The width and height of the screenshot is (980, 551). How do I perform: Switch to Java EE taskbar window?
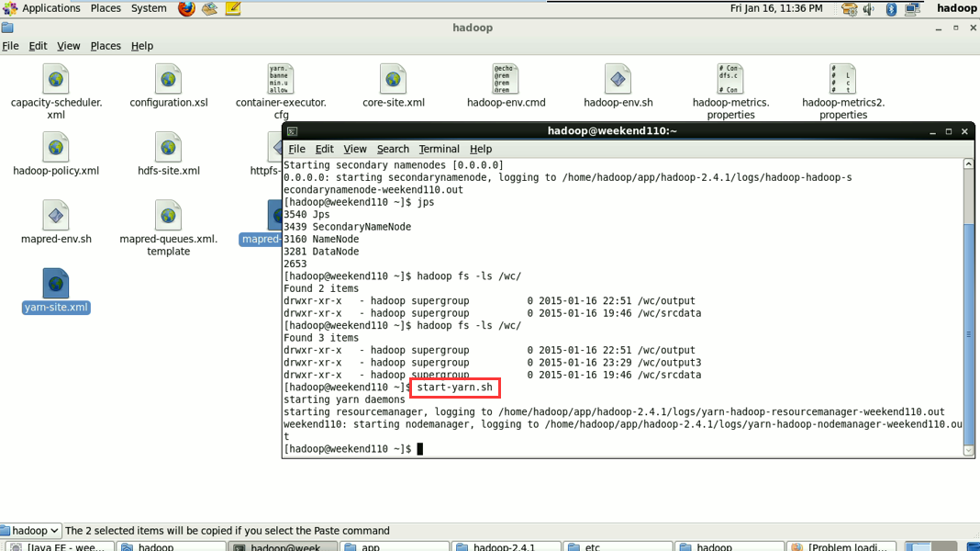(60, 546)
